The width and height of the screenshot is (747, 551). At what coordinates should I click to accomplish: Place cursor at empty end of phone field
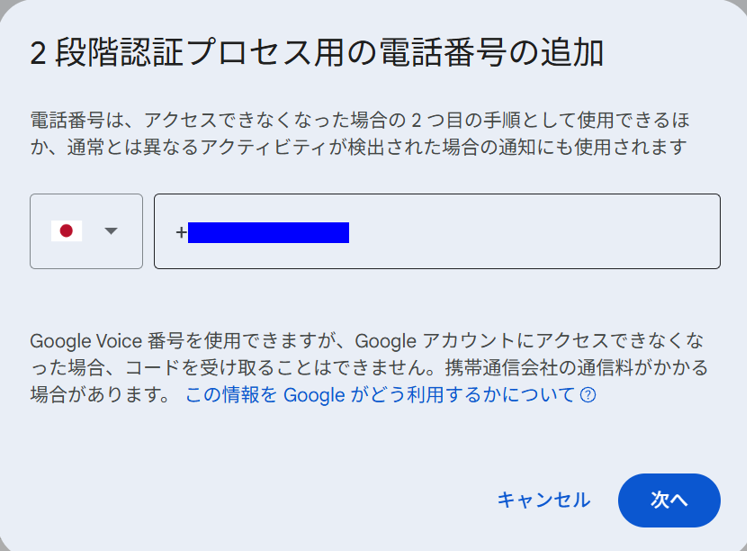point(534,231)
